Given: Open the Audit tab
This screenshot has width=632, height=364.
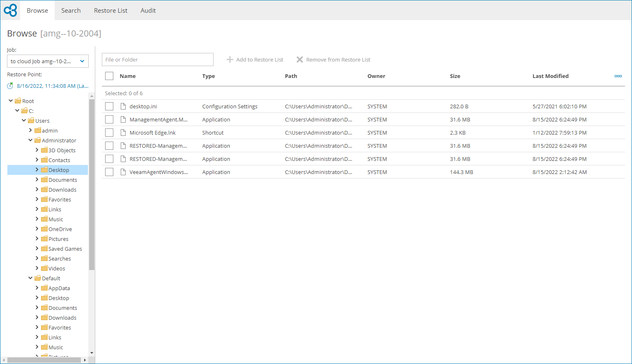Looking at the screenshot, I should click(148, 10).
